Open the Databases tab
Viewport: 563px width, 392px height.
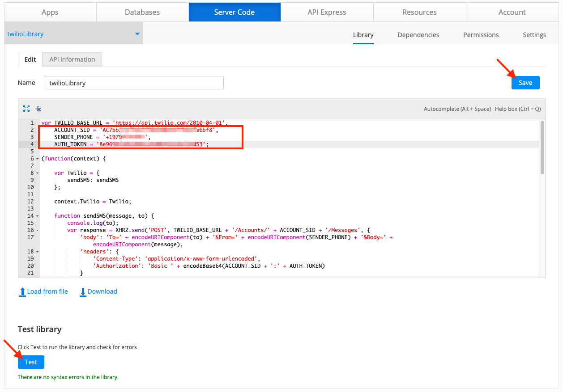click(x=142, y=12)
